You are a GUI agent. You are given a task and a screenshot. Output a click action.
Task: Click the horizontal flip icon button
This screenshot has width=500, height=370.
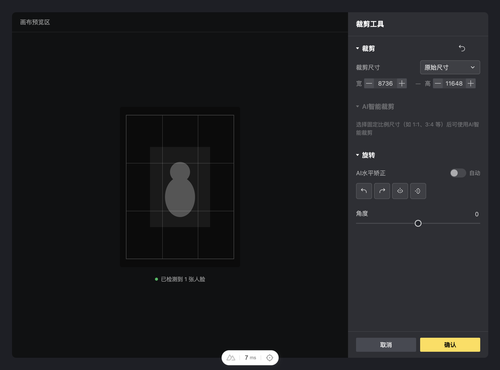coord(418,191)
